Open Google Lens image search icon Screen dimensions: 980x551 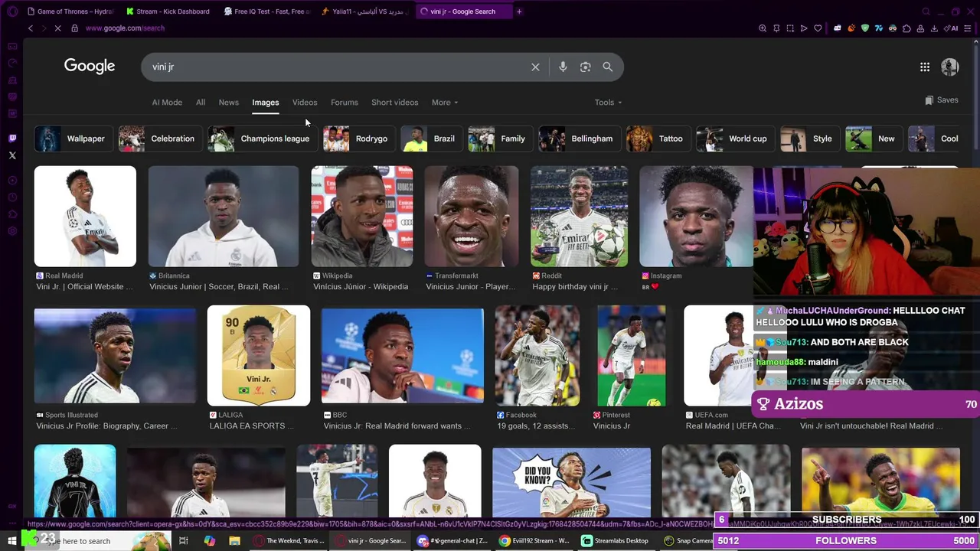[585, 67]
